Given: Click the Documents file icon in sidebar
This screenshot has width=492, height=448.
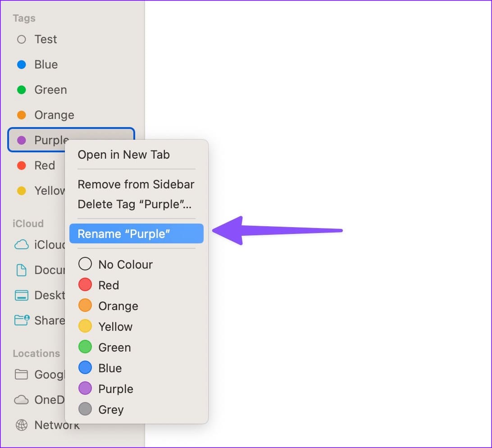Looking at the screenshot, I should (21, 270).
